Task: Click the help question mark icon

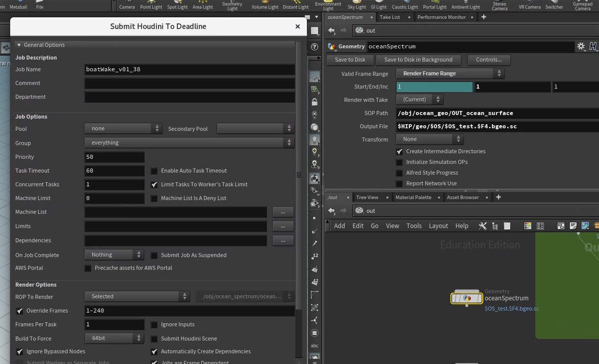Action: pyautogui.click(x=315, y=47)
